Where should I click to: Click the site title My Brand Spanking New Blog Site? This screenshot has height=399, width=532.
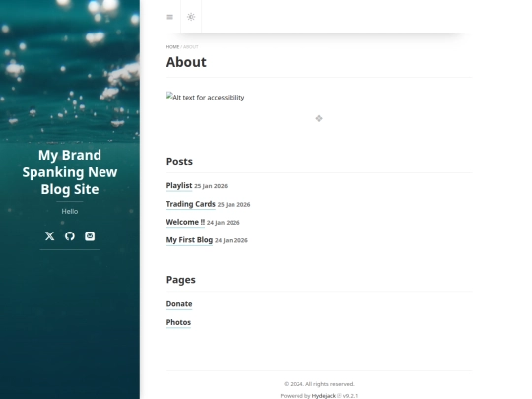pos(70,172)
